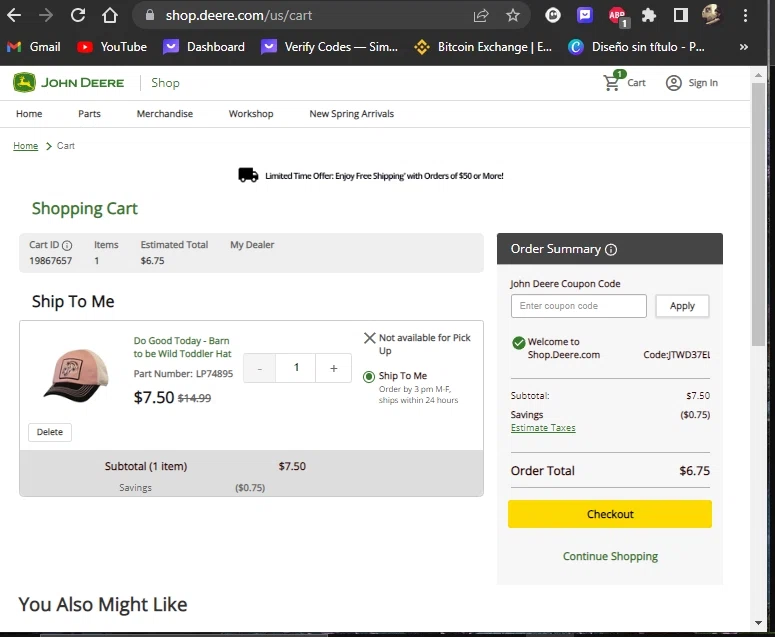Click the free shipping truck icon
The image size is (775, 637).
click(248, 175)
